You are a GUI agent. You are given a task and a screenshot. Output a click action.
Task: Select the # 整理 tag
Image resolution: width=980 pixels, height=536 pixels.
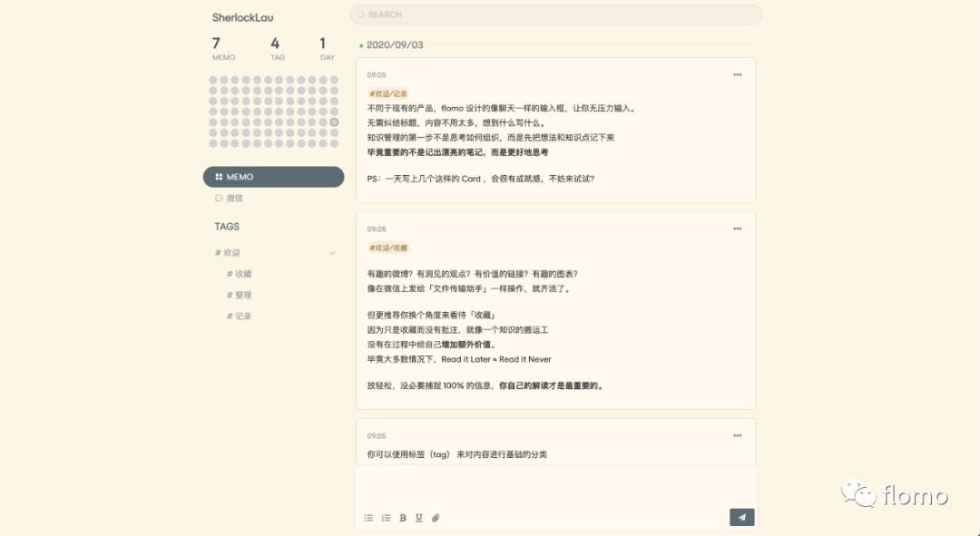click(239, 296)
